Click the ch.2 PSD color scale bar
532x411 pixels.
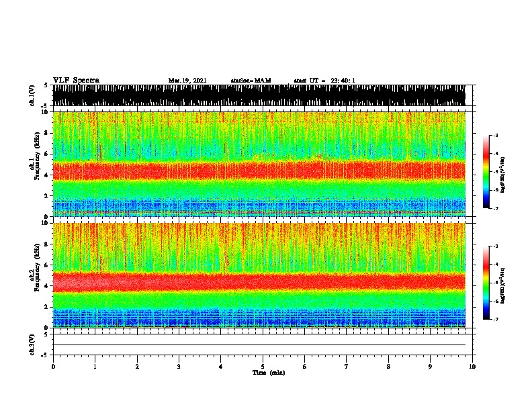click(486, 283)
